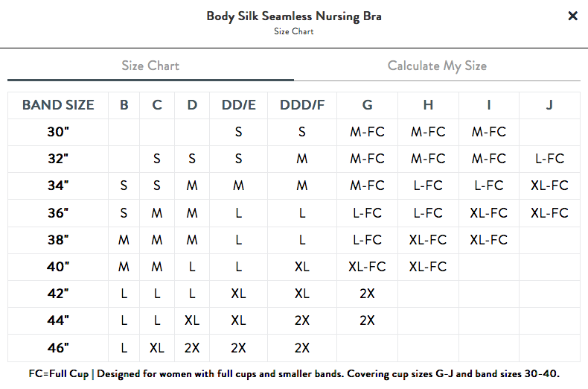Click the 2X cell in the 44" G column

pos(367,320)
